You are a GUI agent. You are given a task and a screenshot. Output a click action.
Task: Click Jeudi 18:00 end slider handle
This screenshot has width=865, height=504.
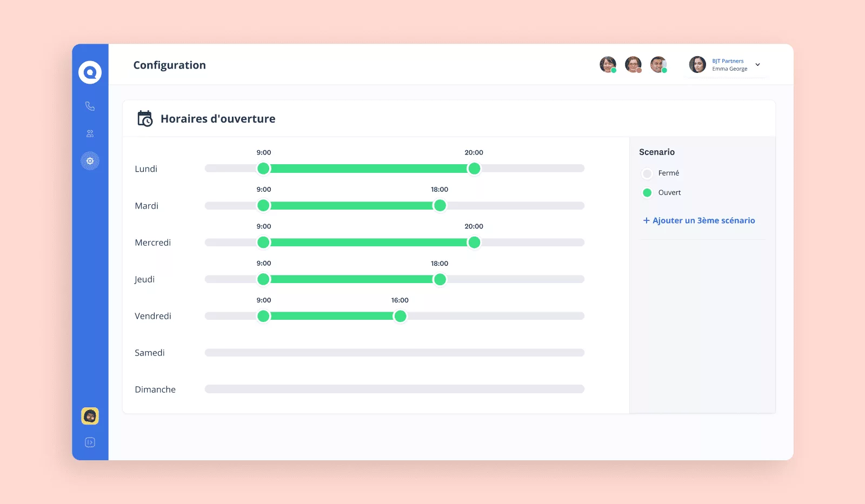pos(440,279)
